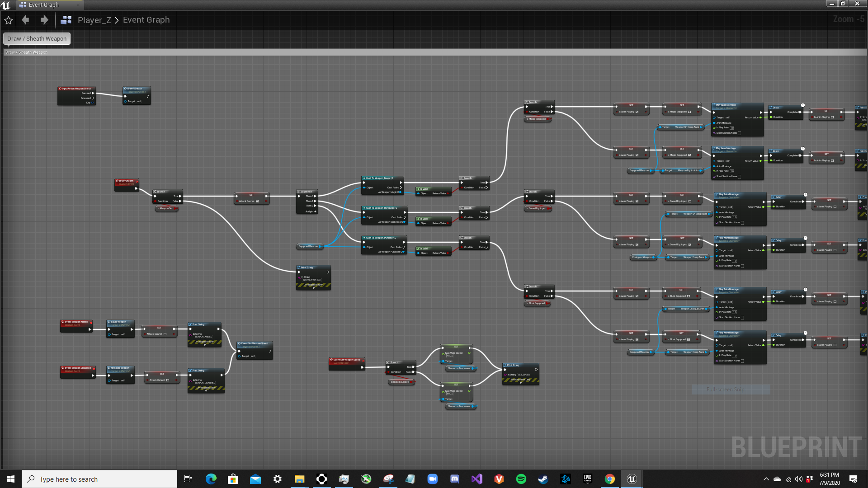Go back with the left arrow
Image resolution: width=868 pixels, height=488 pixels.
click(x=26, y=20)
